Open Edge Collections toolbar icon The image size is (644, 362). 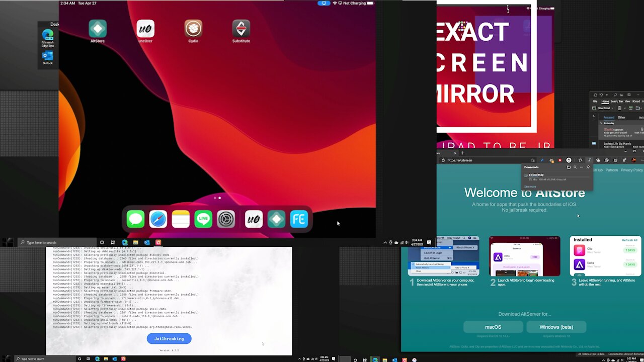click(x=598, y=160)
